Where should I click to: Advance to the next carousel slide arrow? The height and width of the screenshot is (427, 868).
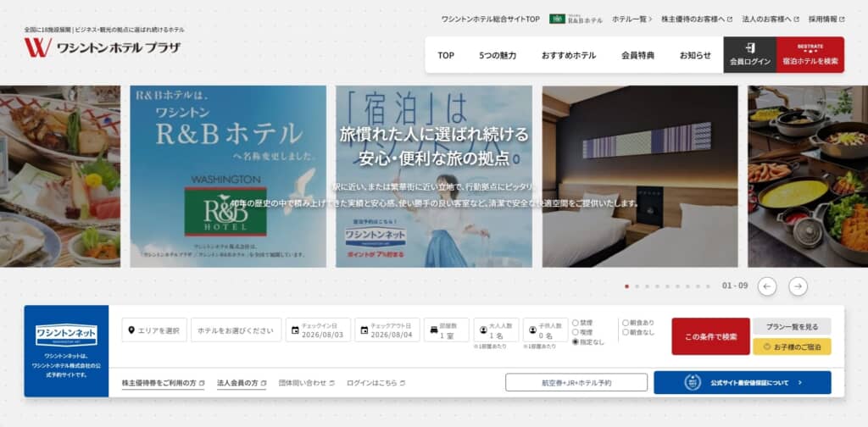pos(798,286)
